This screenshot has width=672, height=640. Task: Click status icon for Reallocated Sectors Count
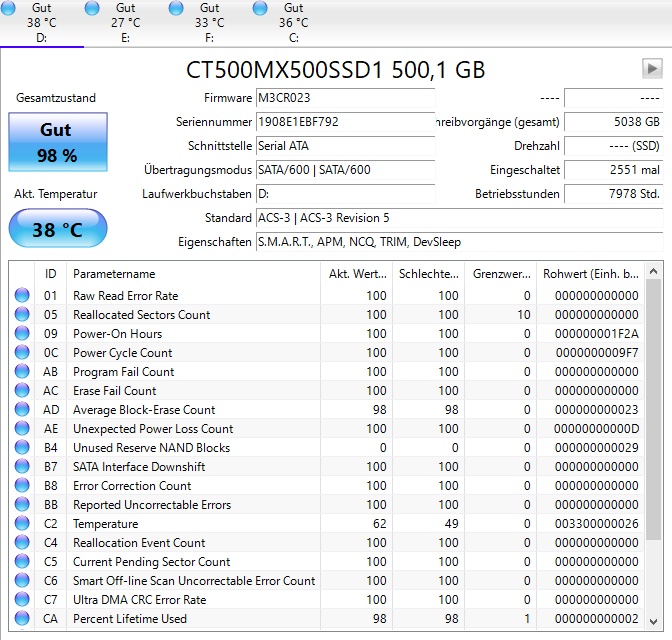click(x=22, y=314)
